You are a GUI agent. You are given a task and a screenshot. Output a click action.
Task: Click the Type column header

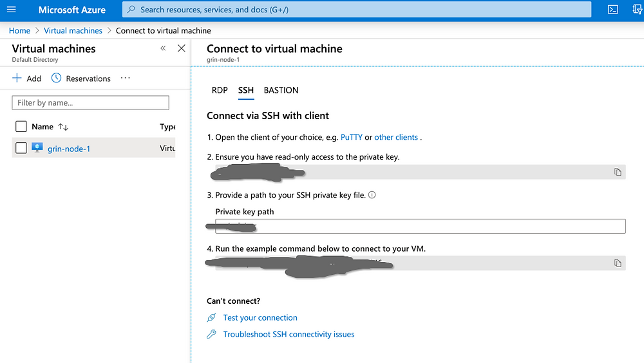(167, 127)
